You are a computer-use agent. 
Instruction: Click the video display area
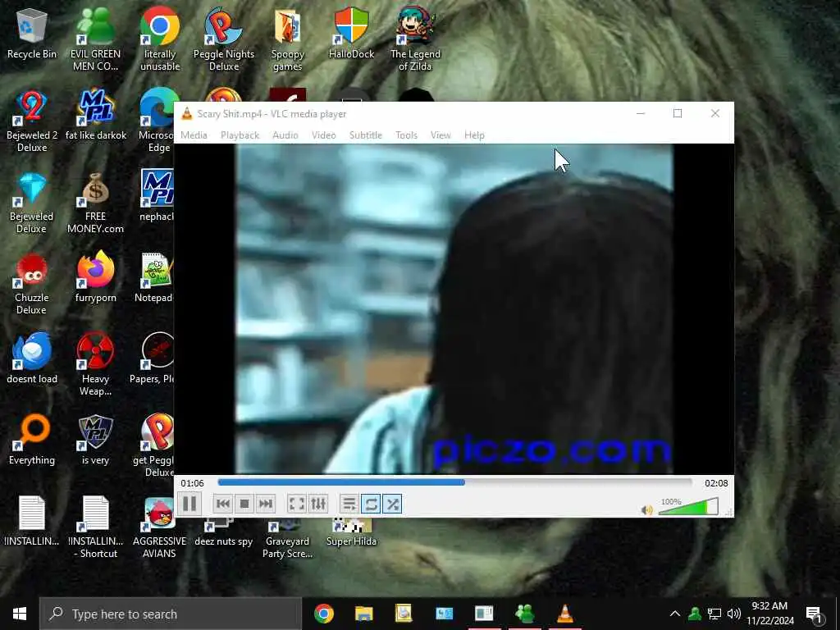click(x=454, y=308)
